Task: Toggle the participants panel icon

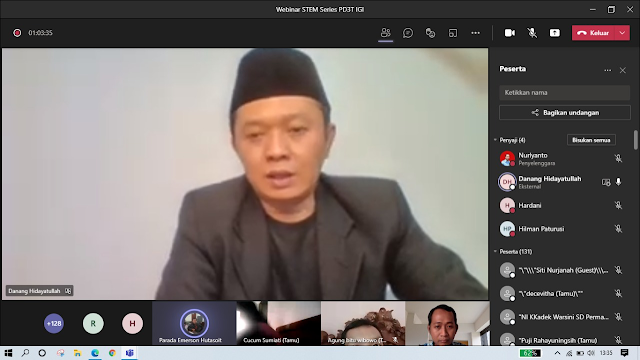Action: [385, 33]
